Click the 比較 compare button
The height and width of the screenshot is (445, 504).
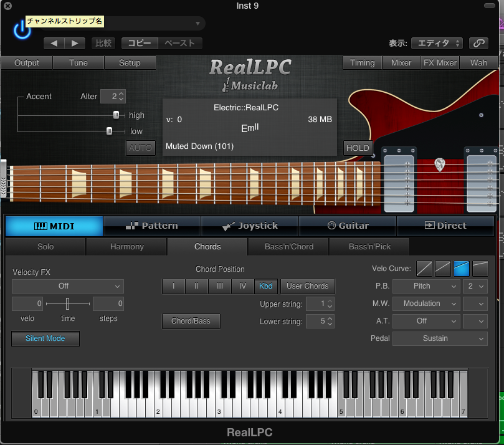[103, 43]
